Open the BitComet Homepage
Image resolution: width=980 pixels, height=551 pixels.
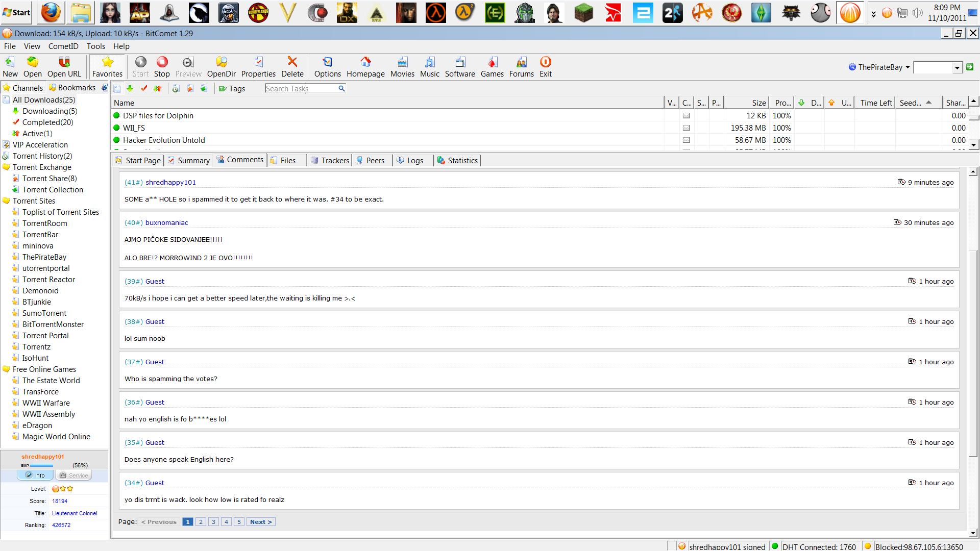pyautogui.click(x=365, y=66)
